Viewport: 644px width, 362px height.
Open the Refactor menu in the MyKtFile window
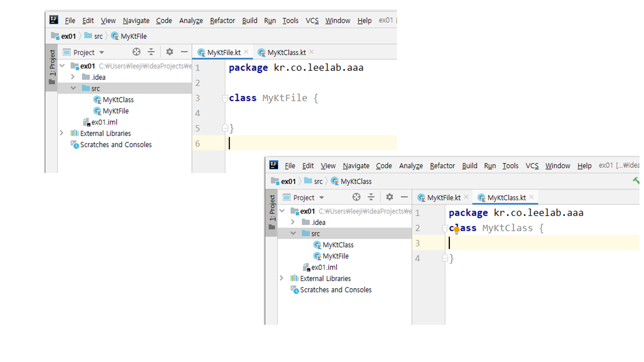[x=222, y=21]
